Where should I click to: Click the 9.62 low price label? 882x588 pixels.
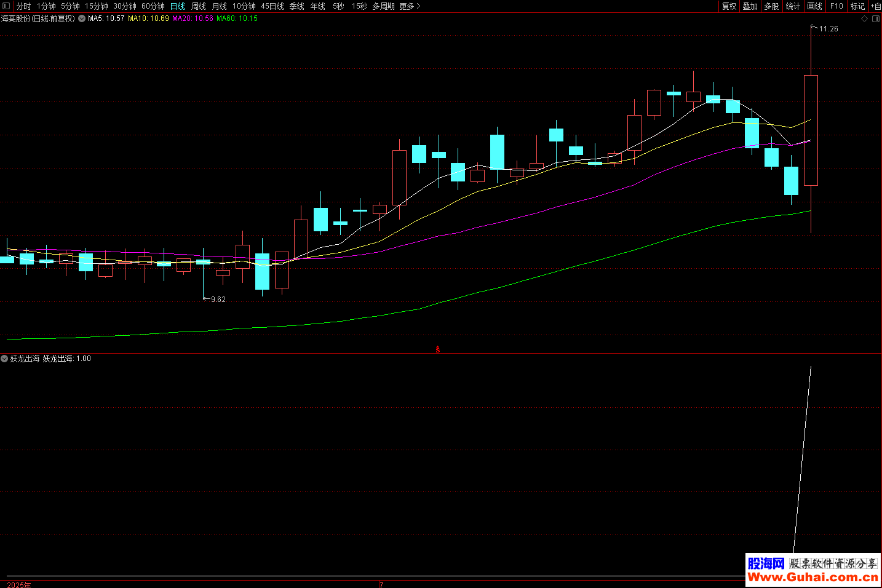[218, 300]
